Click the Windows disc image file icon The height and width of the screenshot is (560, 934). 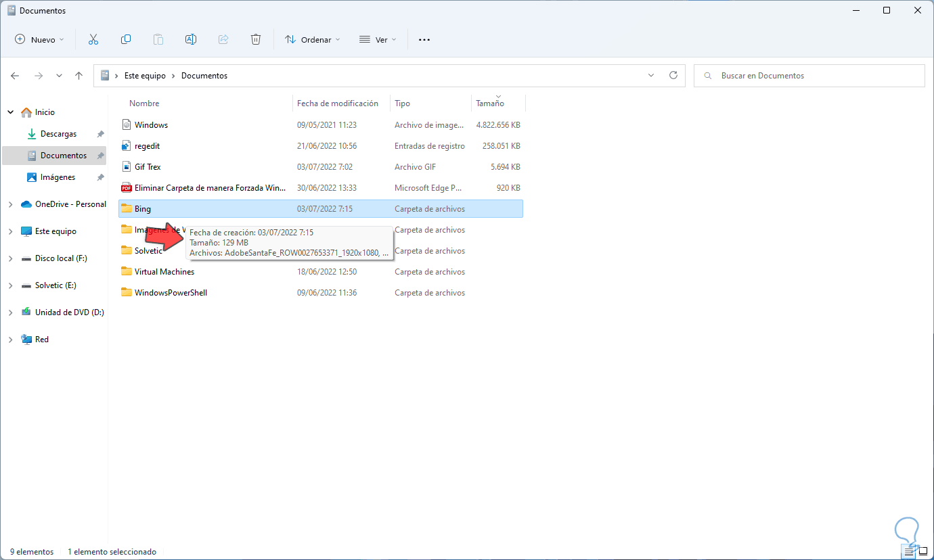[126, 125]
